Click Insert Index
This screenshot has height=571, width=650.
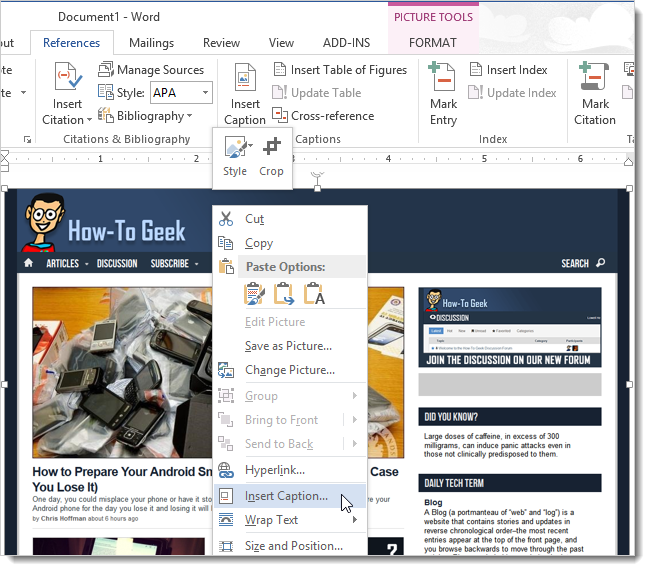point(509,70)
